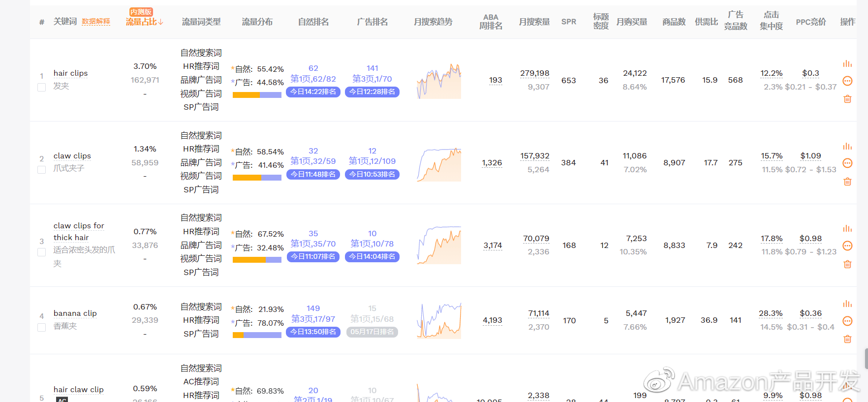Show chart icon for banana clip row
This screenshot has width=868, height=402.
point(847,304)
